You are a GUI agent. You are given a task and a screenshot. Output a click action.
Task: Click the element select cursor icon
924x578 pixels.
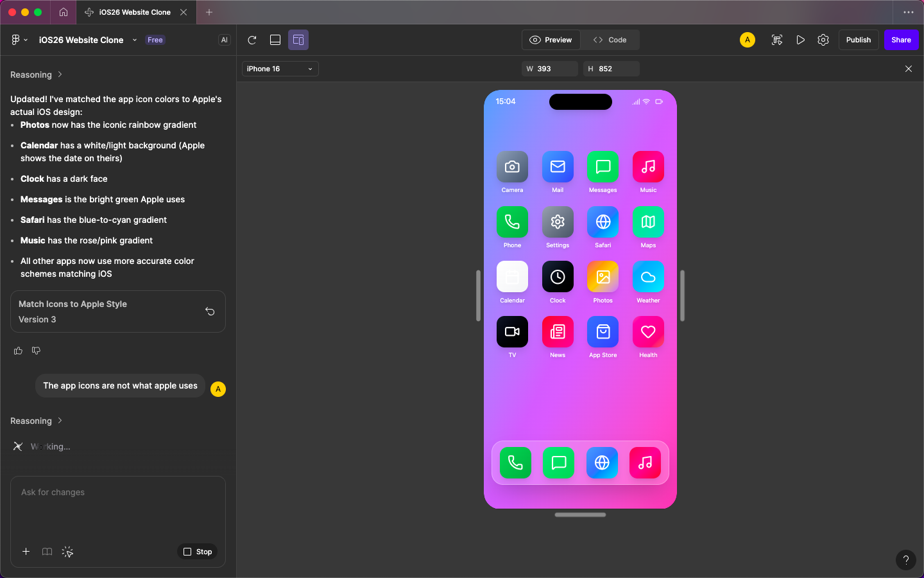point(67,552)
